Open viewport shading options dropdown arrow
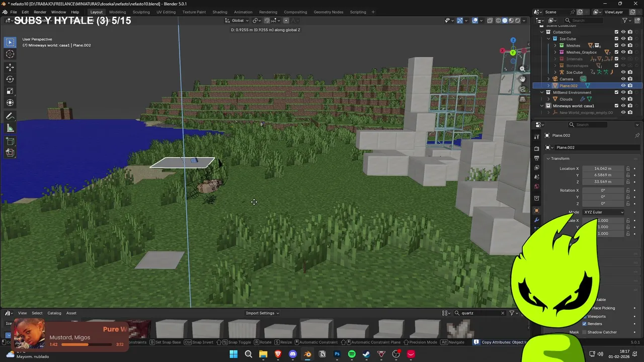Image resolution: width=644 pixels, height=362 pixels. pos(524,21)
